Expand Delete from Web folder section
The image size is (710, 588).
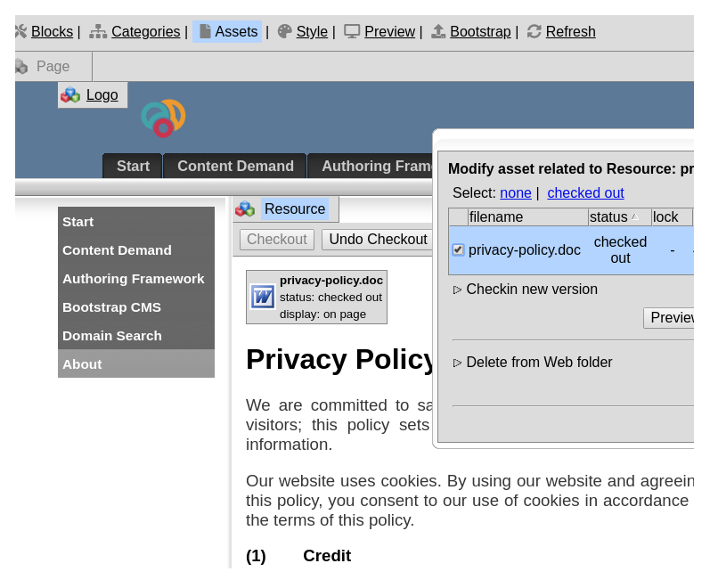458,363
